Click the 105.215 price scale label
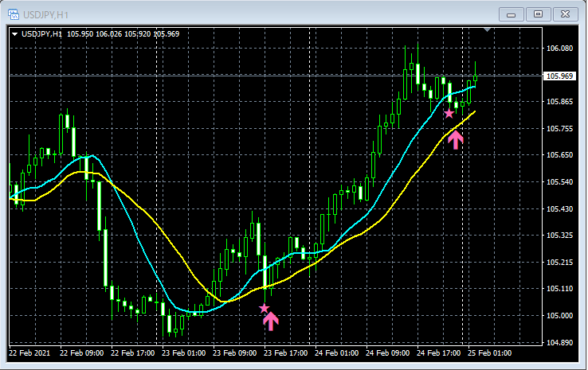The width and height of the screenshot is (588, 370). 559,262
